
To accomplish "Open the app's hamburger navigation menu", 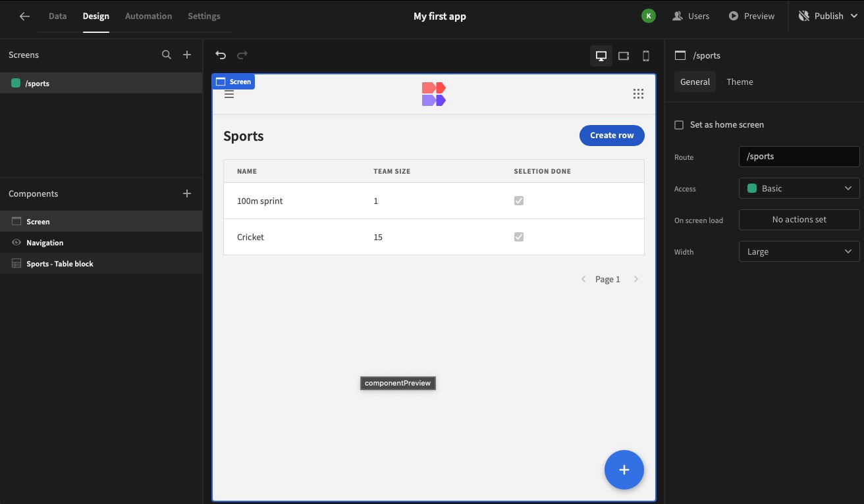I will point(229,93).
